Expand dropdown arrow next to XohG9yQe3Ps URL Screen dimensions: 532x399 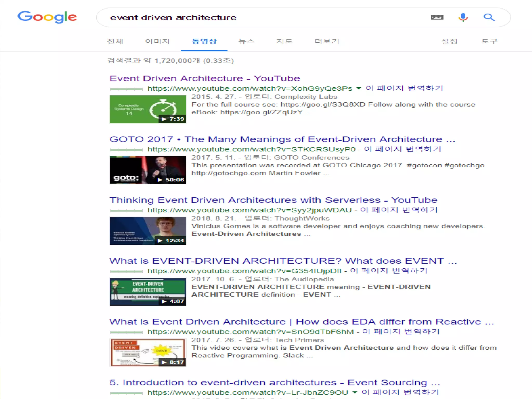pyautogui.click(x=359, y=88)
